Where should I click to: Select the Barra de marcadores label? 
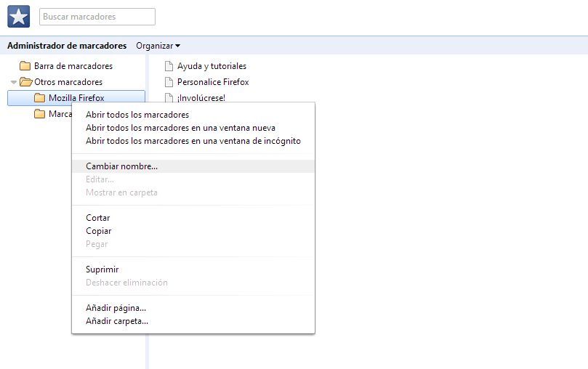[x=73, y=66]
